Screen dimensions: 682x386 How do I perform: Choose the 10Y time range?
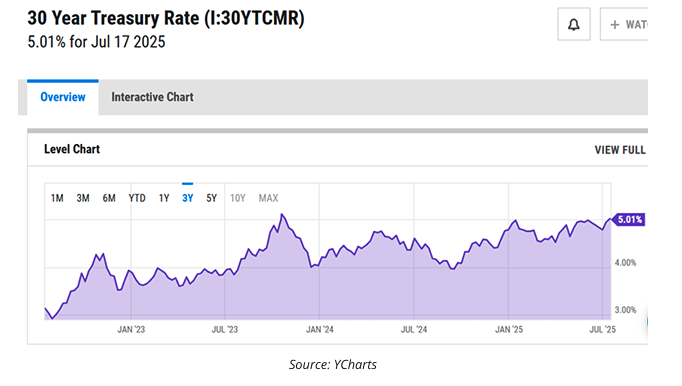tap(237, 198)
